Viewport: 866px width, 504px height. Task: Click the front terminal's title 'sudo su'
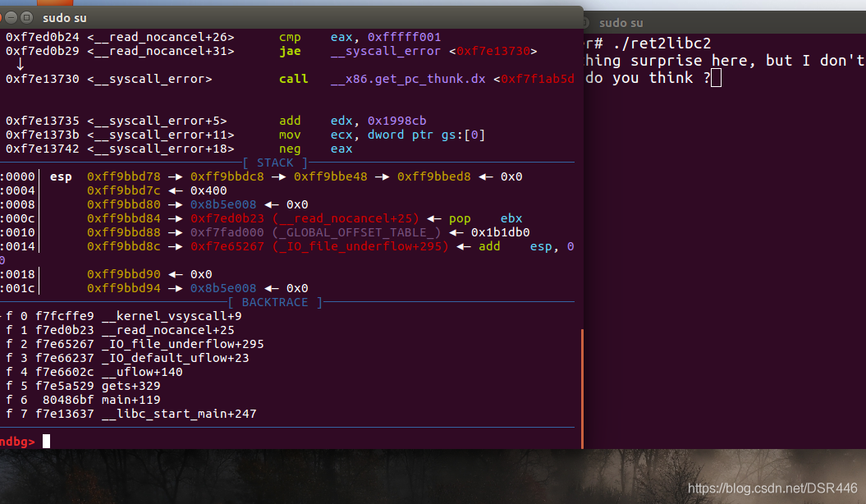coord(65,18)
